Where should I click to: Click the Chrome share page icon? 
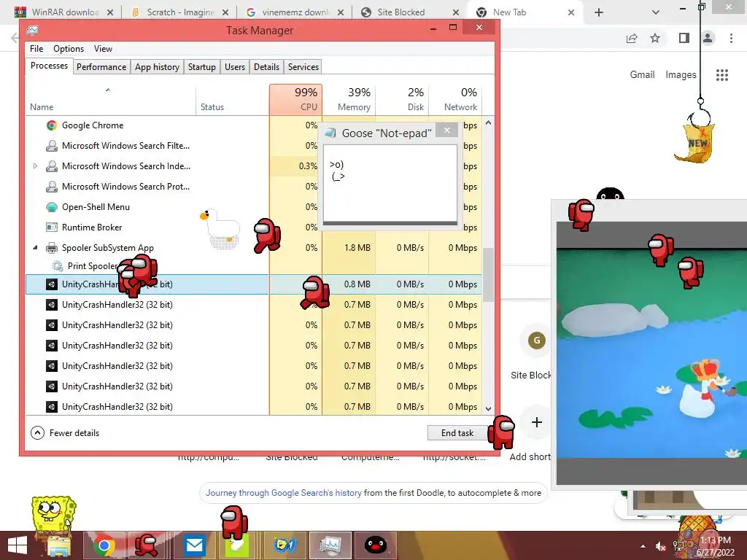pos(632,38)
